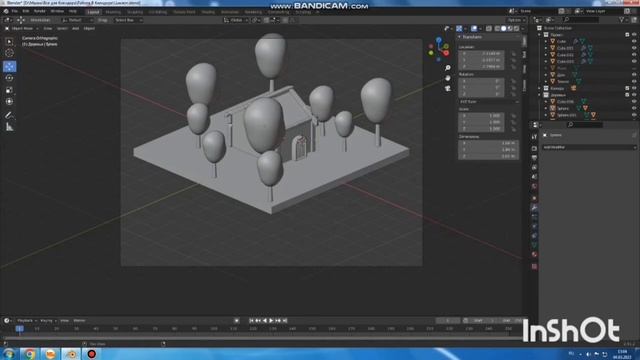Switch viewport to wireframe shading
Screen dimensions: 640x360
(x=497, y=29)
